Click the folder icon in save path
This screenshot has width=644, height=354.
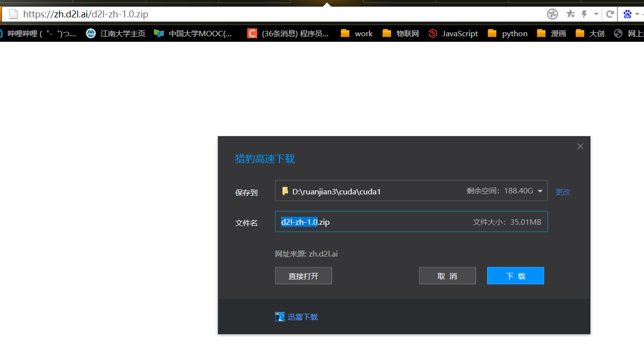[285, 191]
